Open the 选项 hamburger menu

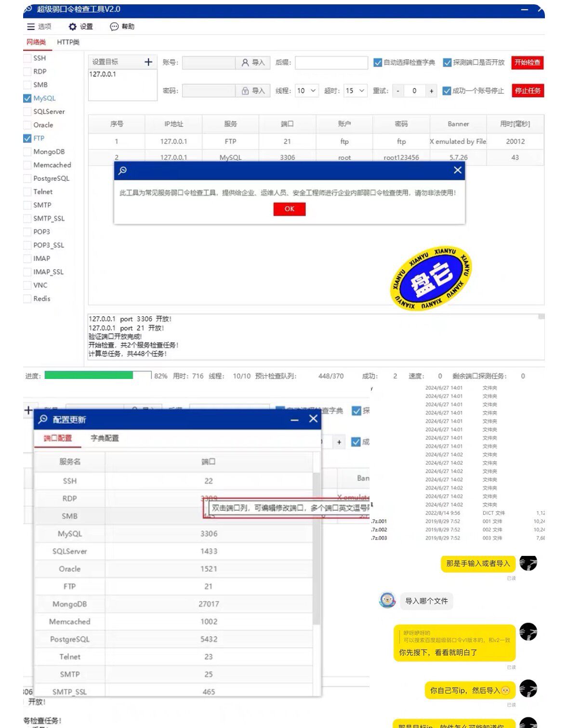coord(39,27)
